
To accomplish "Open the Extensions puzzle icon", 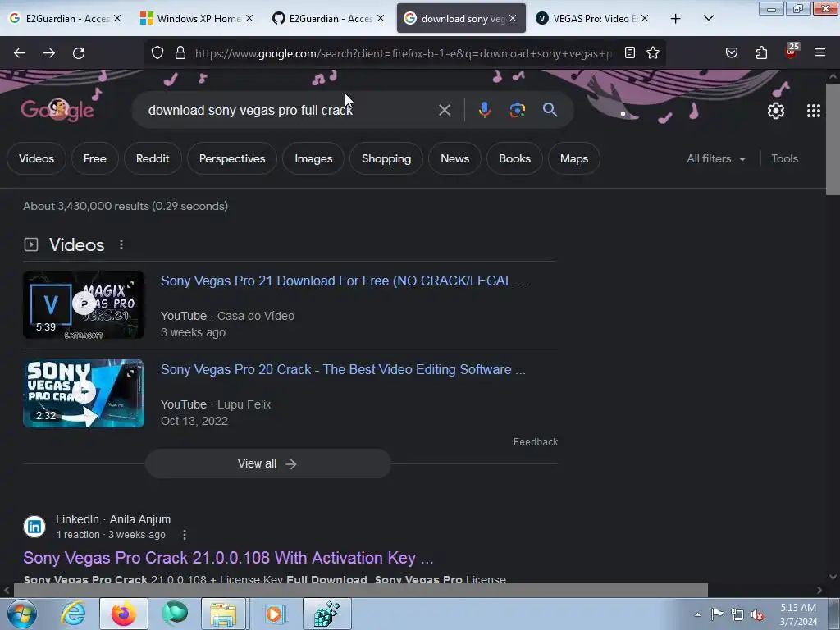I will tap(761, 53).
